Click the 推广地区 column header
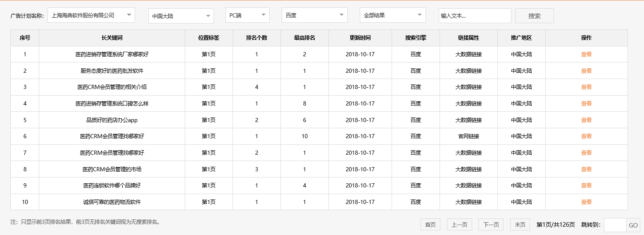644x235 pixels. [x=521, y=38]
